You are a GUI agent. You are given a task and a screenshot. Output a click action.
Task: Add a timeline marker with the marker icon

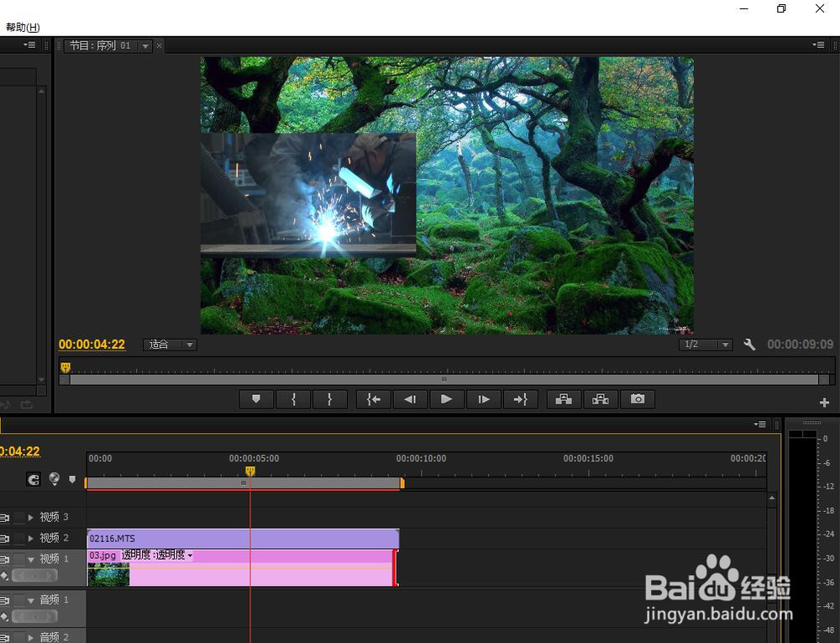[x=72, y=480]
